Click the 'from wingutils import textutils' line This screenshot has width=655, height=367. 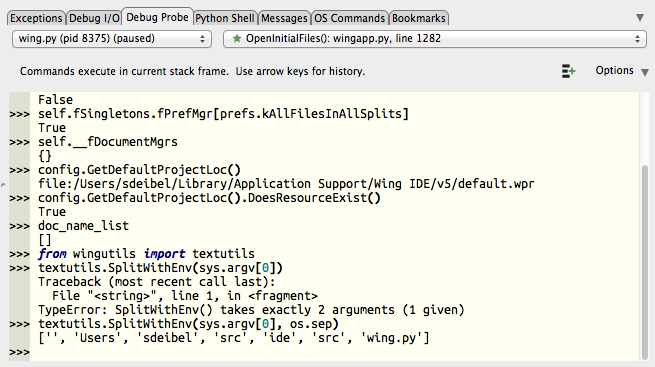(146, 254)
